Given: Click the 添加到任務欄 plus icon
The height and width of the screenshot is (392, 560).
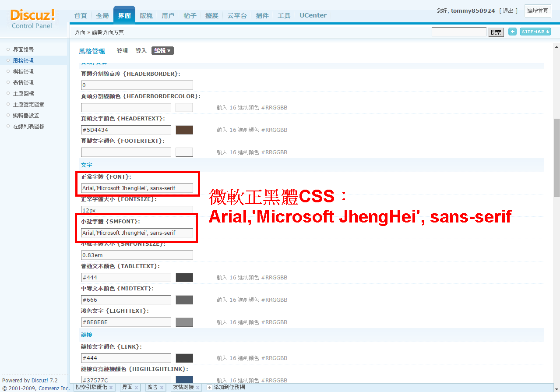Looking at the screenshot, I should point(209,388).
